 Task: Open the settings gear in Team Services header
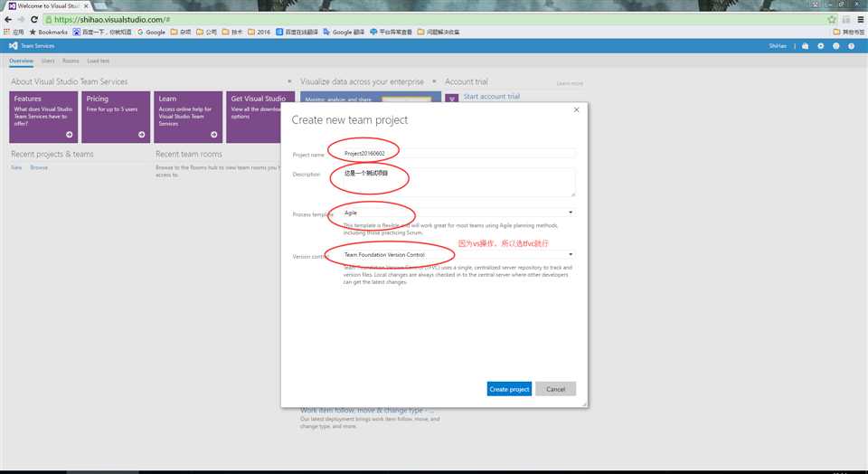click(821, 46)
